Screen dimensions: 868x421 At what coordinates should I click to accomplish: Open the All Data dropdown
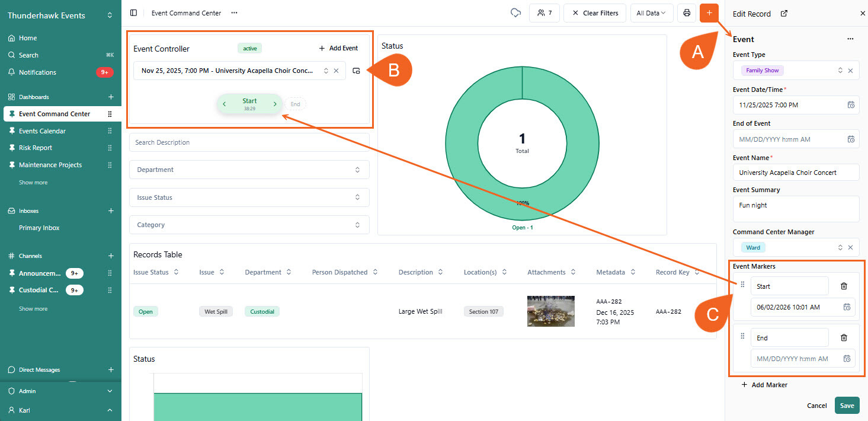pyautogui.click(x=652, y=13)
